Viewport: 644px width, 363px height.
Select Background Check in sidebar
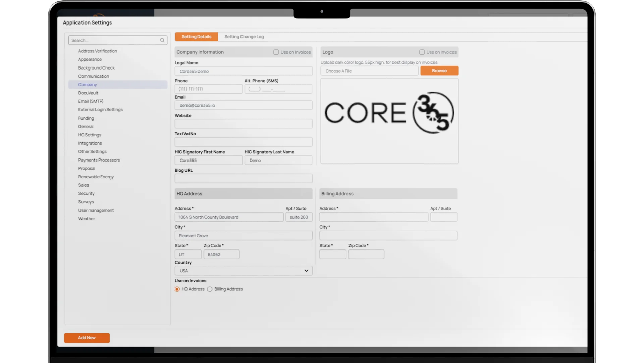pos(97,68)
